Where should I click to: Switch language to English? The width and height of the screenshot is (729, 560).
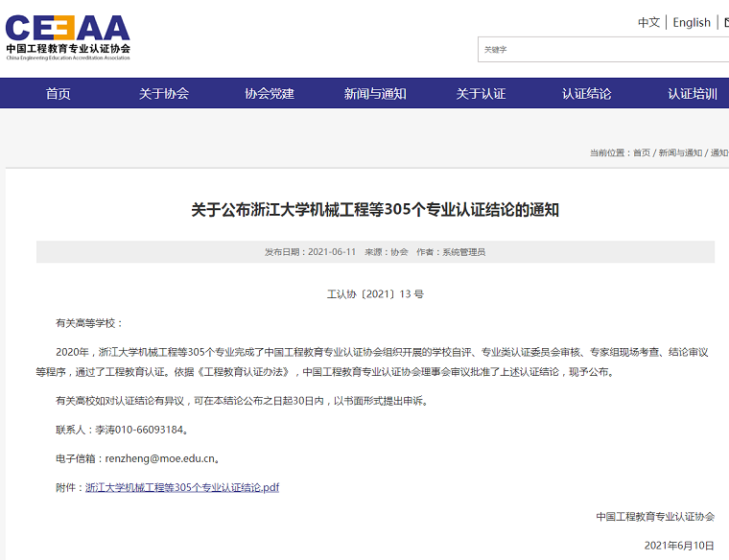(x=692, y=22)
